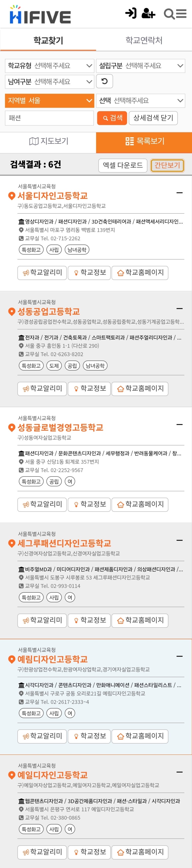
Task: Click the reset filters refresh icon
Action: click(x=104, y=81)
